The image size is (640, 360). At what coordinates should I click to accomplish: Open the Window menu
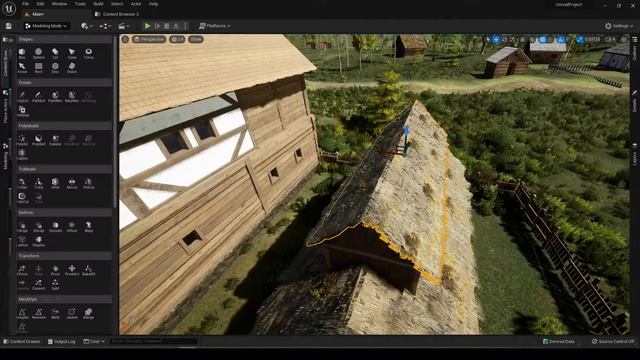point(59,4)
